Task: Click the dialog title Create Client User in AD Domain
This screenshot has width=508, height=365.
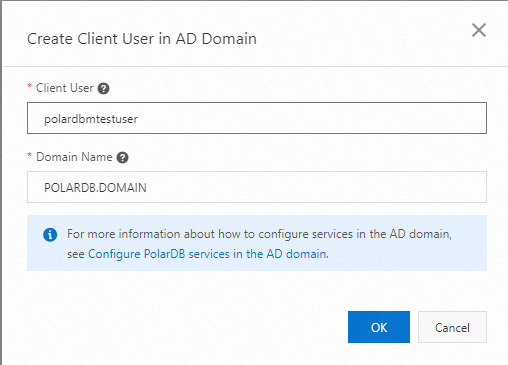Action: coord(142,39)
